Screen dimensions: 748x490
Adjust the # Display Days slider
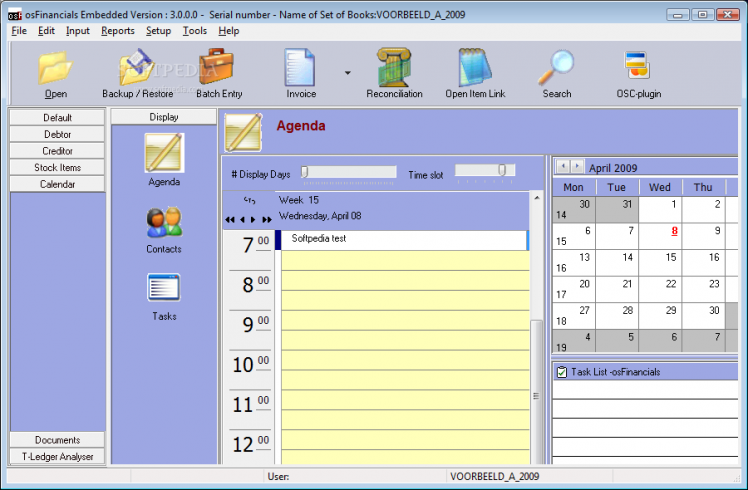pos(304,172)
